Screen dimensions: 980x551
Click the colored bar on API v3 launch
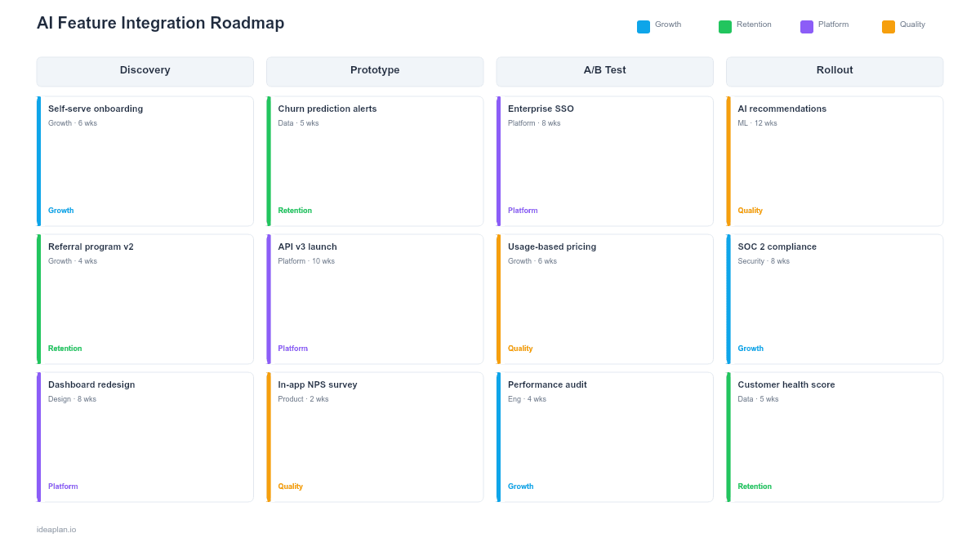[268, 298]
